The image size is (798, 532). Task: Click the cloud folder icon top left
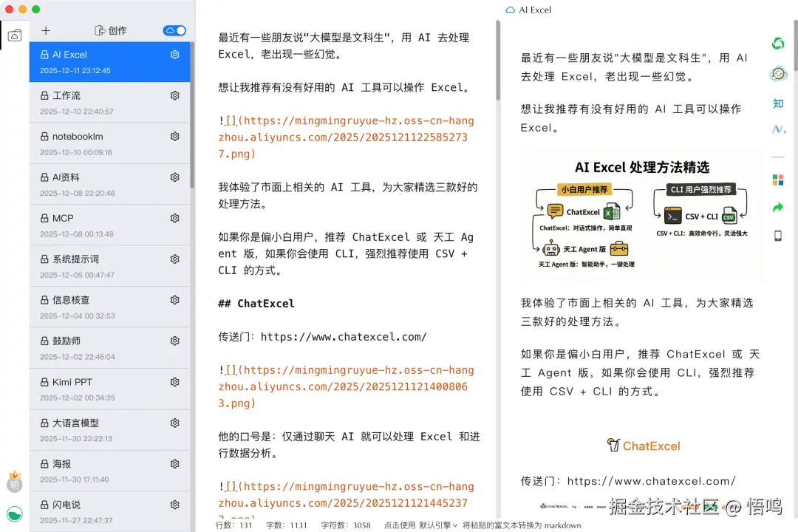point(14,35)
